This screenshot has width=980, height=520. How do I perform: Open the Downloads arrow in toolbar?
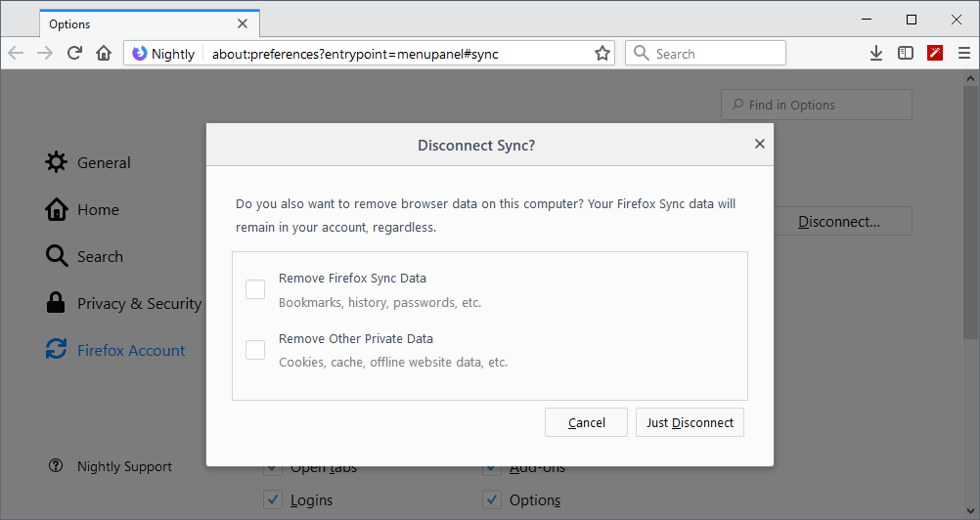[876, 53]
